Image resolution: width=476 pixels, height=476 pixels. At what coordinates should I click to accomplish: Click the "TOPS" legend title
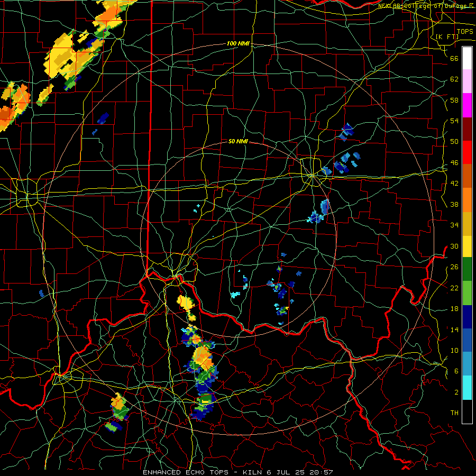point(465,32)
